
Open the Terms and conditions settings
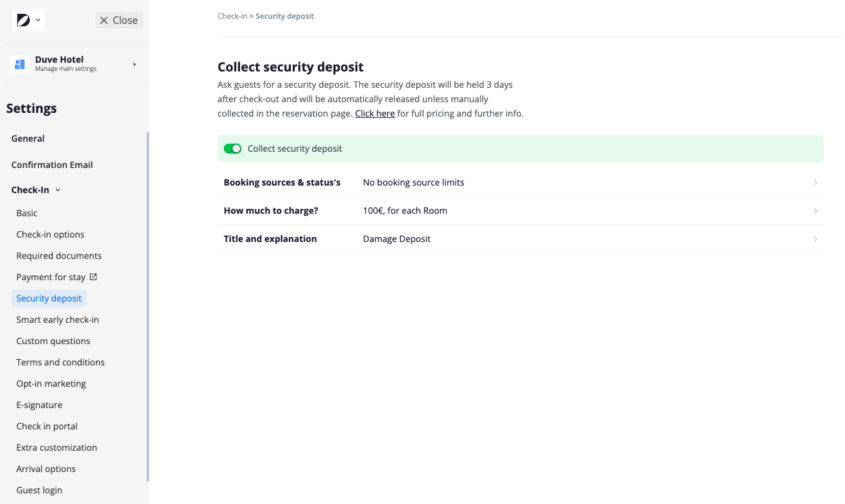pos(60,362)
